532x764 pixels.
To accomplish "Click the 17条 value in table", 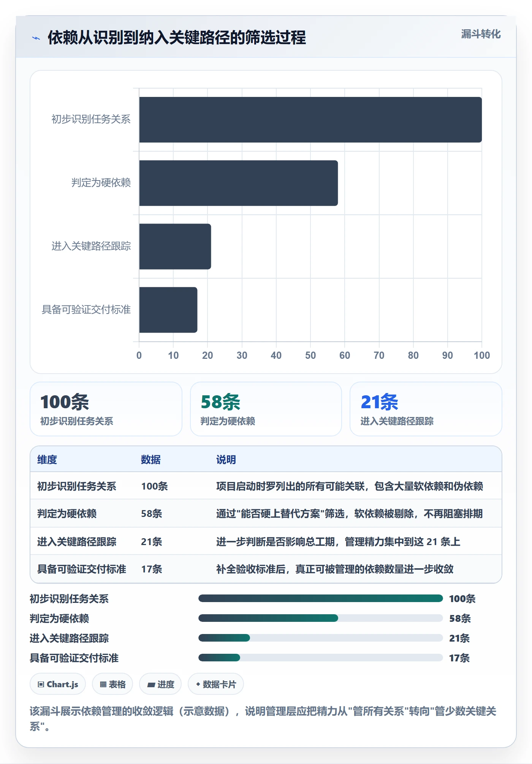I will pos(152,569).
